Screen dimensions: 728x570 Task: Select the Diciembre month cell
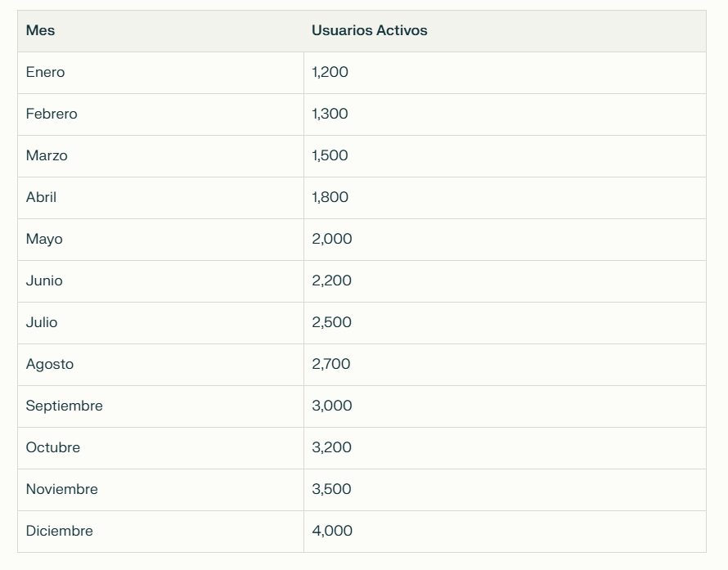click(160, 532)
